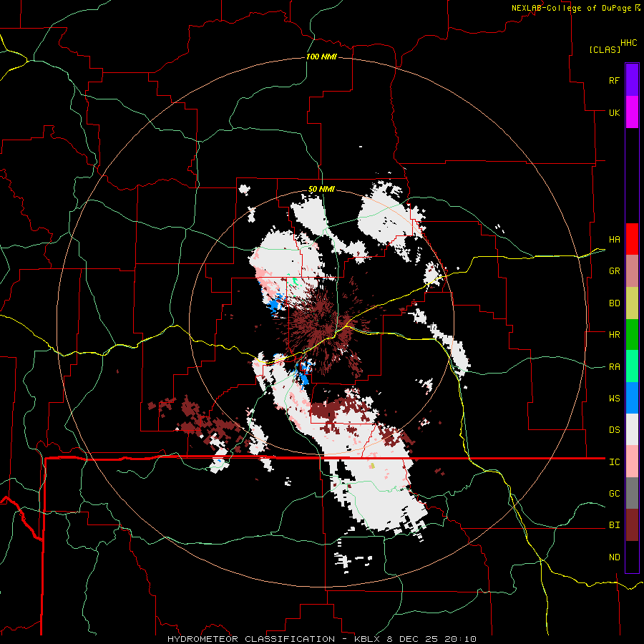
Task: Select the WS blue legend swatch
Action: [632, 398]
